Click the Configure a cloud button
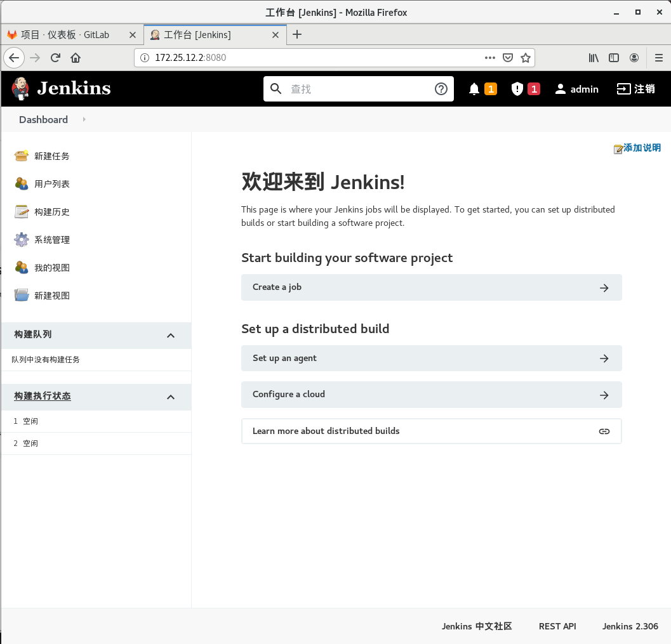 (x=432, y=394)
